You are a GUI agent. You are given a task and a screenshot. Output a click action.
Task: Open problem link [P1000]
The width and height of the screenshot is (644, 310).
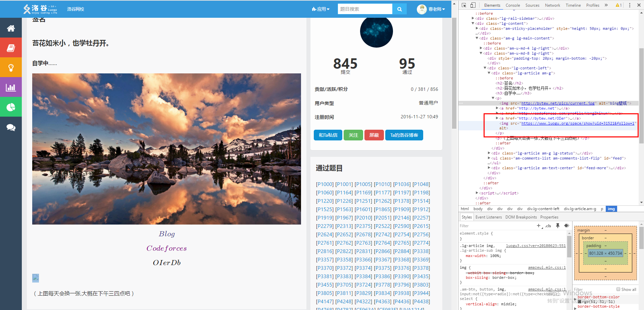tap(325, 184)
